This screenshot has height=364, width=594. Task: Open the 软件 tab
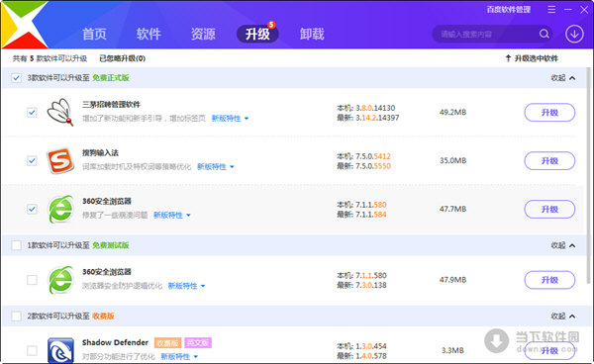tap(148, 34)
